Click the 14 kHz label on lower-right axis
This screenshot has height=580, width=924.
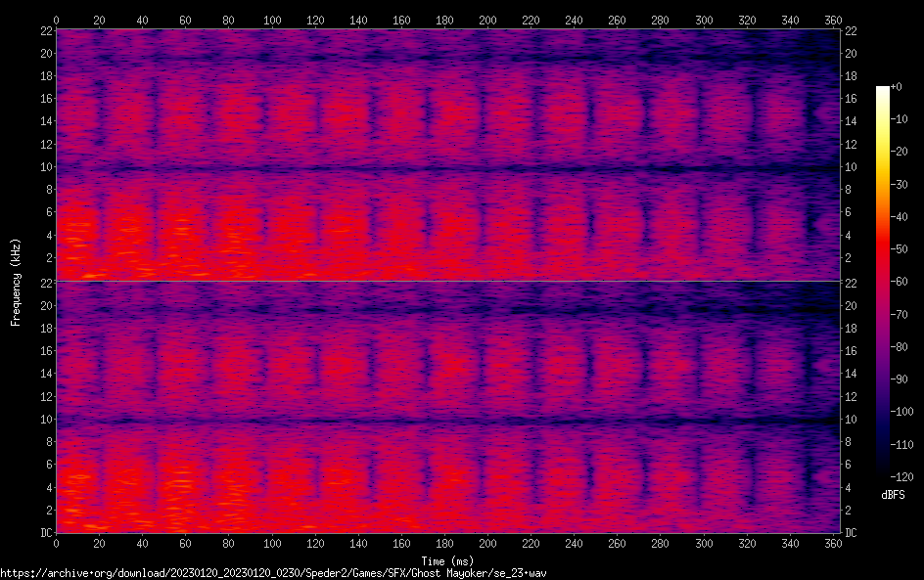pyautogui.click(x=852, y=375)
